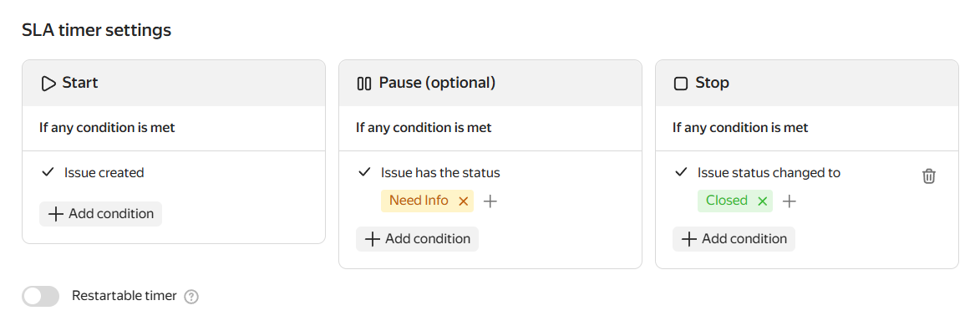The image size is (980, 326).
Task: Toggle the Issue status changed to checkmark
Action: pyautogui.click(x=681, y=173)
